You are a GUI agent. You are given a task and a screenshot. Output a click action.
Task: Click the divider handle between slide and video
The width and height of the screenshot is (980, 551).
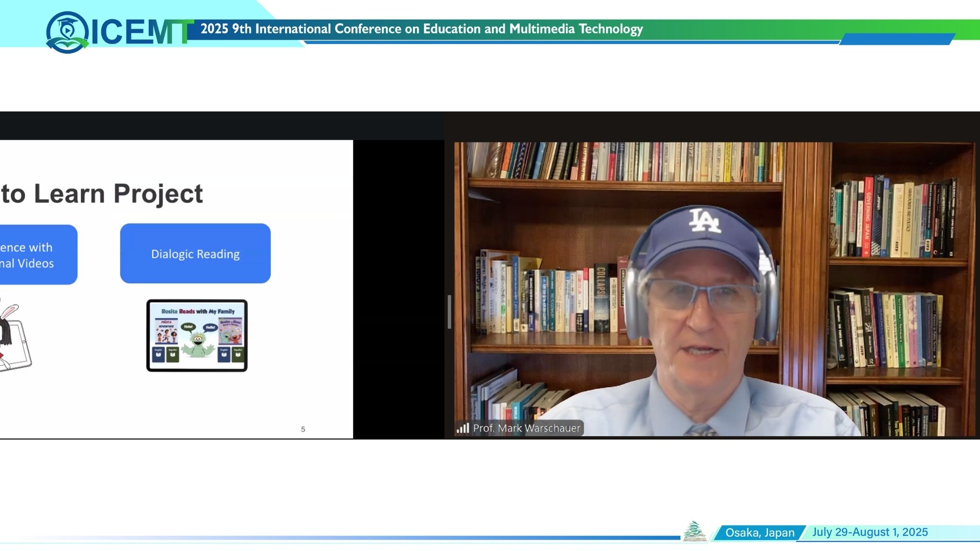point(449,312)
